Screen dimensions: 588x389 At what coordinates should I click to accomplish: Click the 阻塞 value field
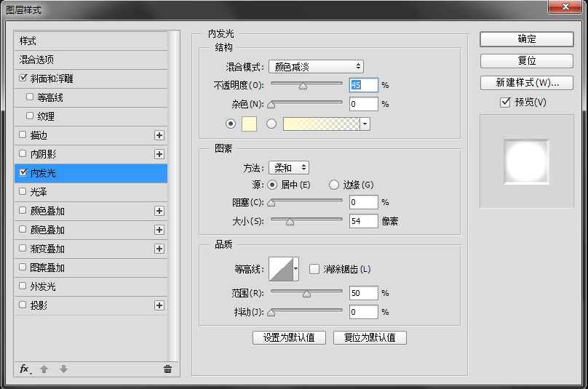point(363,202)
